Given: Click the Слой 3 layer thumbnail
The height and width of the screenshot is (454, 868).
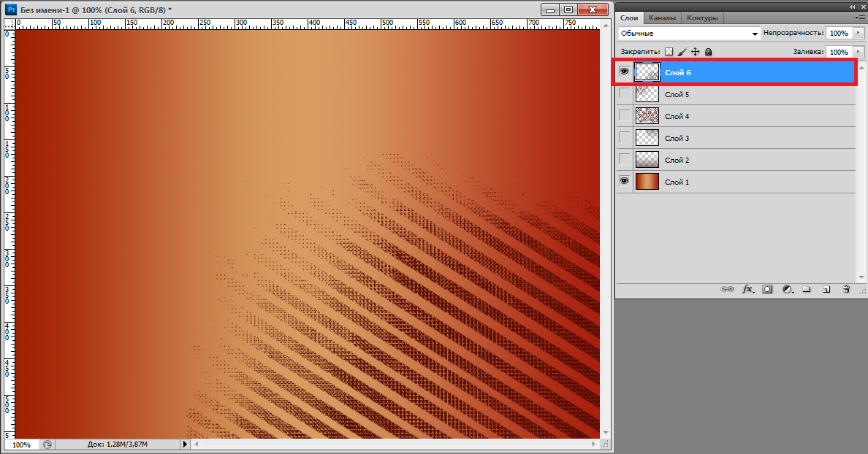Looking at the screenshot, I should [647, 138].
